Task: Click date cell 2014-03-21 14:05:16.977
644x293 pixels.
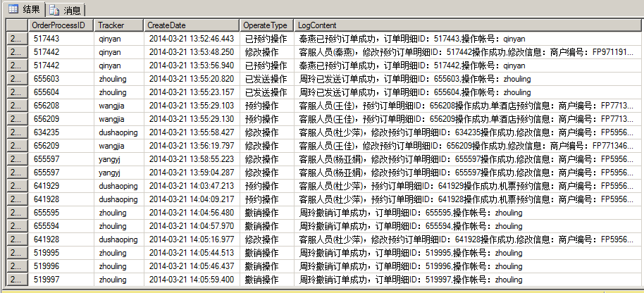Action: [x=192, y=239]
